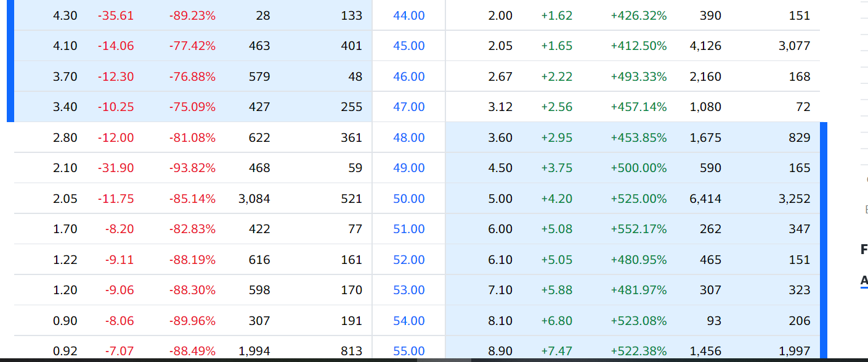The height and width of the screenshot is (362, 868).
Task: Open the 53.00 strike price link
Action: 409,290
